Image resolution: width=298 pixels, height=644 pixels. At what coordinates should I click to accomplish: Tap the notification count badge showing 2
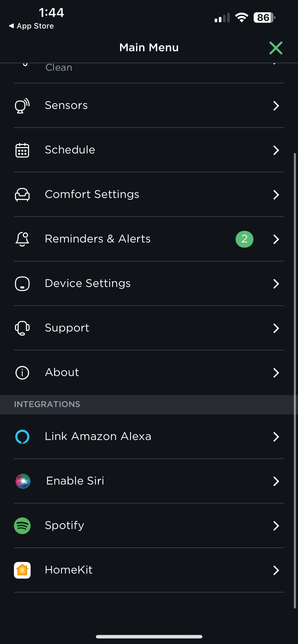[x=244, y=239]
